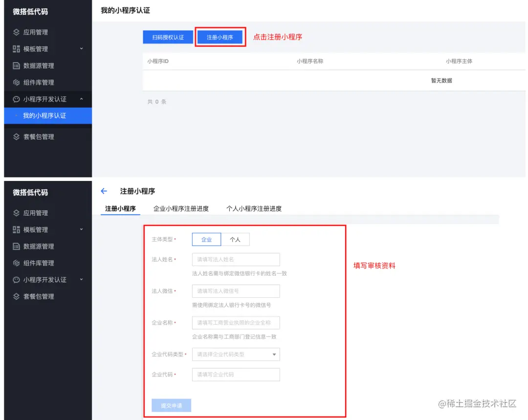Click 我的小程序认证 page heading
The image size is (528, 420).
tap(125, 10)
